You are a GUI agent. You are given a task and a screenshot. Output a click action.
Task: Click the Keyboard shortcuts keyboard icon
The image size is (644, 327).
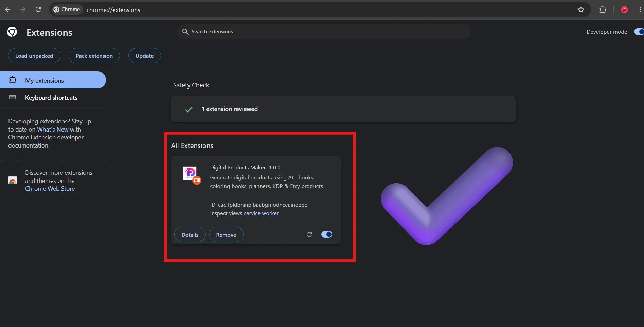tap(13, 97)
